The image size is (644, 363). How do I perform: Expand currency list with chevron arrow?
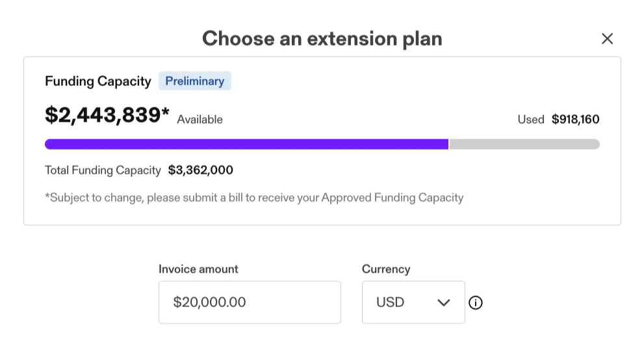click(444, 303)
